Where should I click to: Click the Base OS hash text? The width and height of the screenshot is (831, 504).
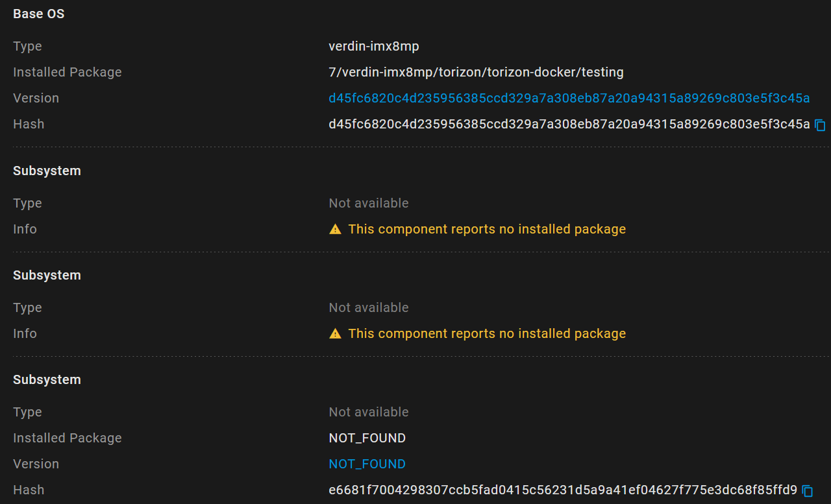(569, 124)
